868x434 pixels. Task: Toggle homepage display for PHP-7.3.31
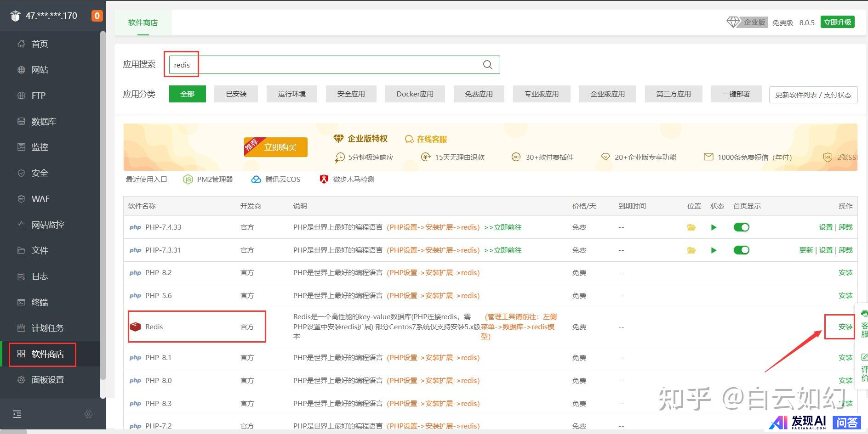click(741, 250)
